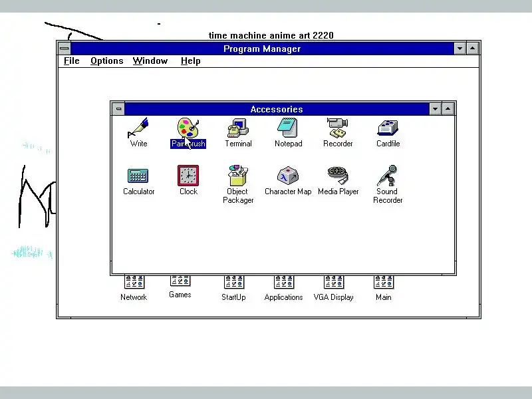Viewport: 532px width, 399px height.
Task: Maximize the Accessories group window
Action: 448,109
